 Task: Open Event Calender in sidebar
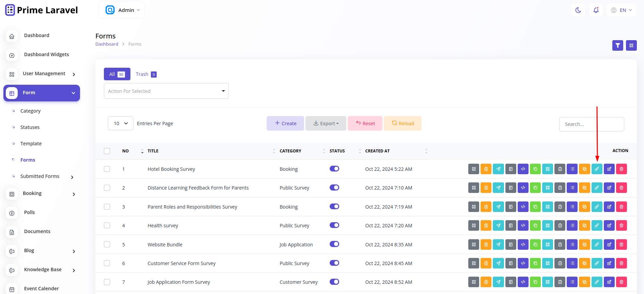(42, 289)
